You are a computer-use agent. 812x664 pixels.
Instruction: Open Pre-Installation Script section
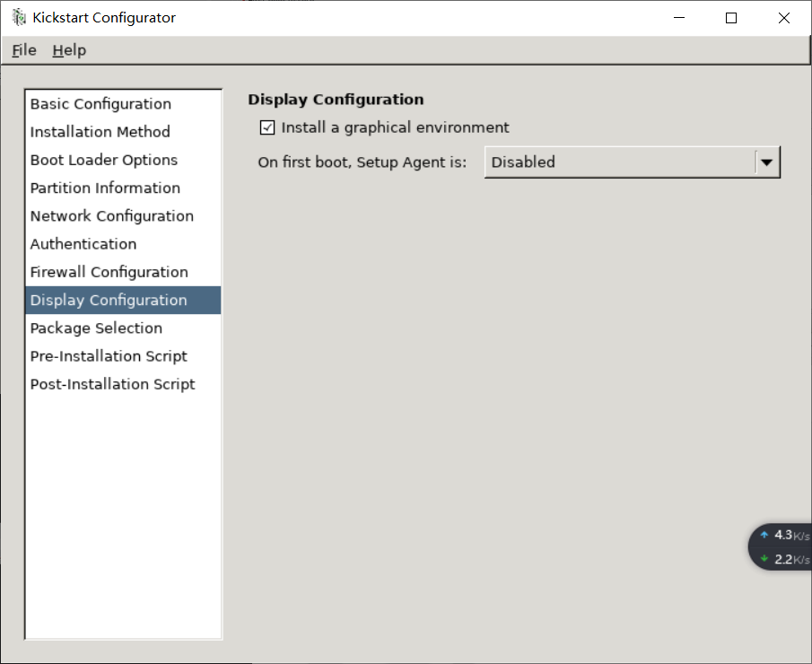[x=123, y=356]
